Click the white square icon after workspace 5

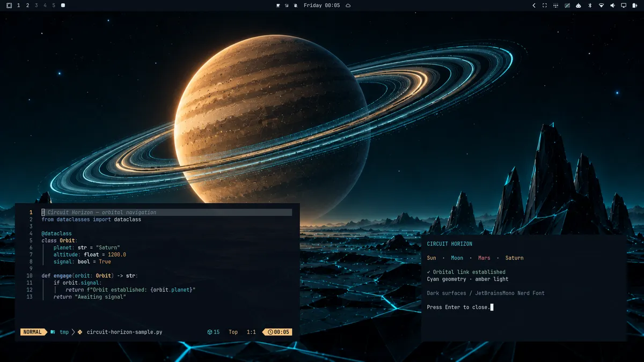(63, 5)
